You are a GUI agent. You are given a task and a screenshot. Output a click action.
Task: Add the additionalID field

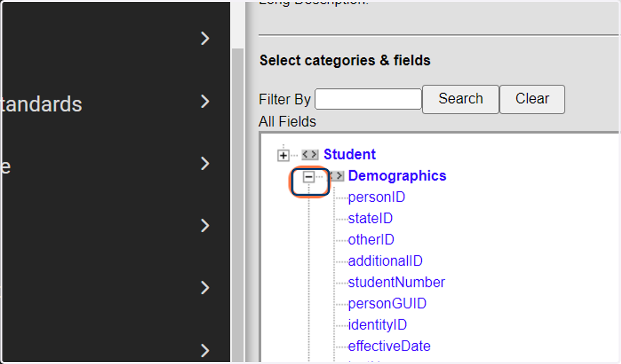pos(386,261)
